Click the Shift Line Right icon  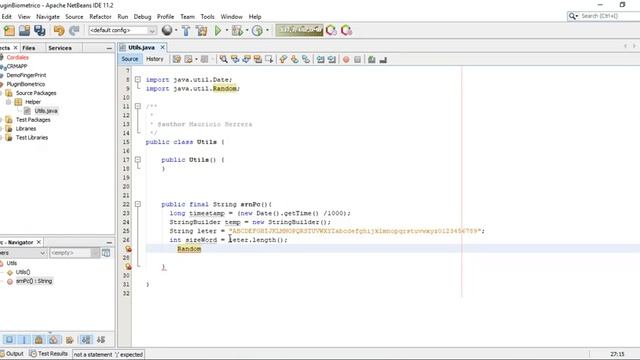coord(332,60)
